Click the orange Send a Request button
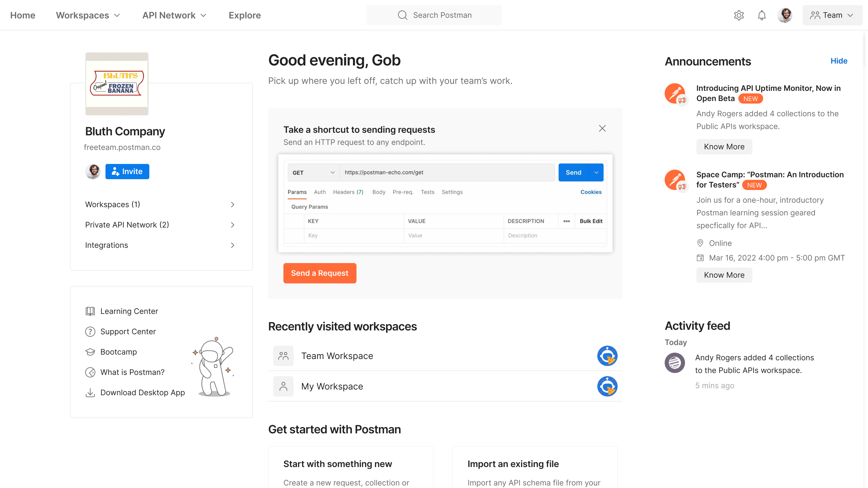 click(319, 273)
